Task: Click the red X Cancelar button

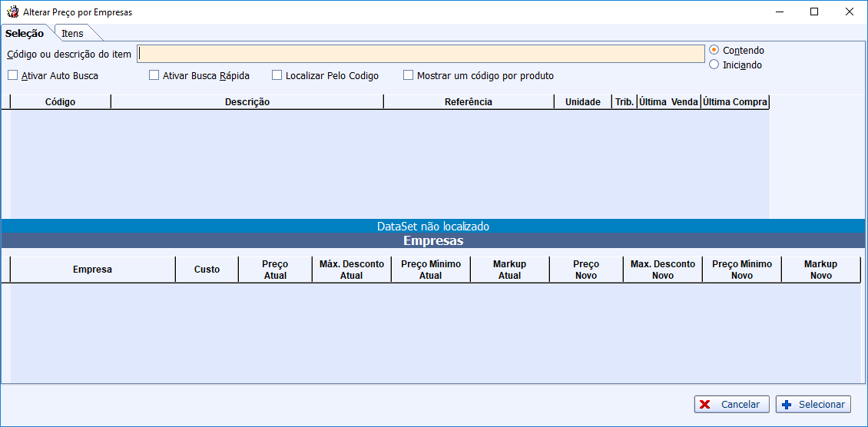Action: click(731, 405)
